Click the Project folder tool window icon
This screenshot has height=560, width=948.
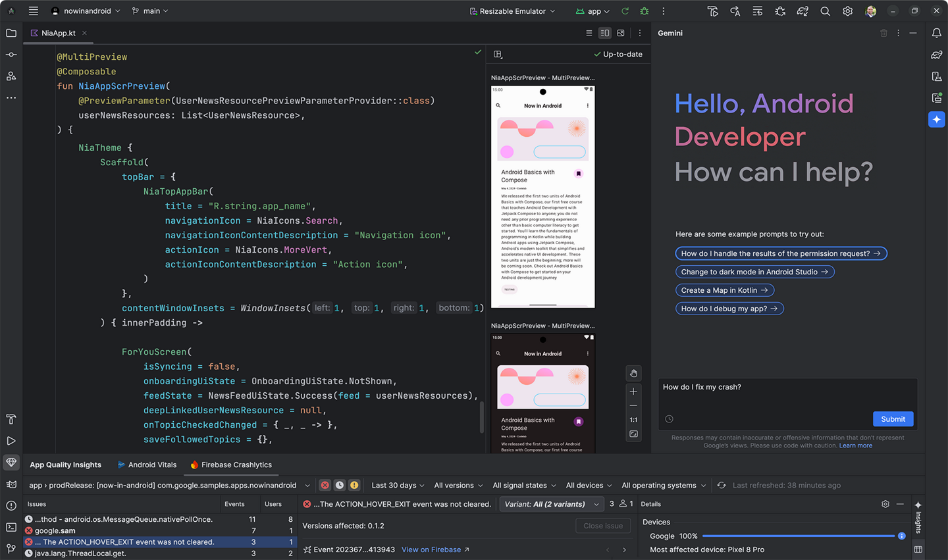click(x=11, y=33)
